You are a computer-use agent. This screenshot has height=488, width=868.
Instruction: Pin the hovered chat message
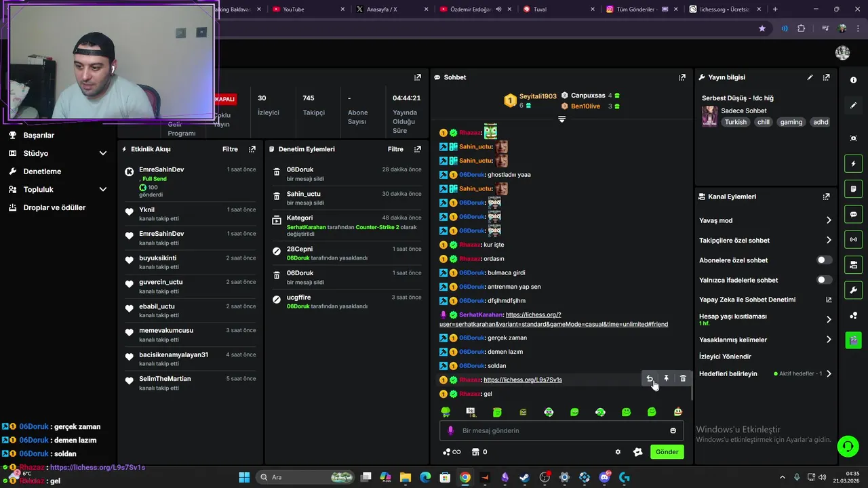[666, 379]
